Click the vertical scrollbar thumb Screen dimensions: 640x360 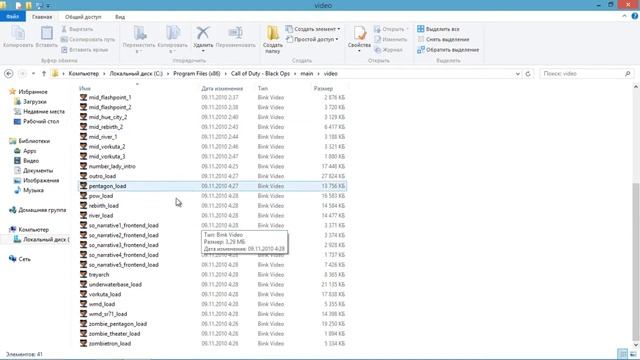point(636,261)
